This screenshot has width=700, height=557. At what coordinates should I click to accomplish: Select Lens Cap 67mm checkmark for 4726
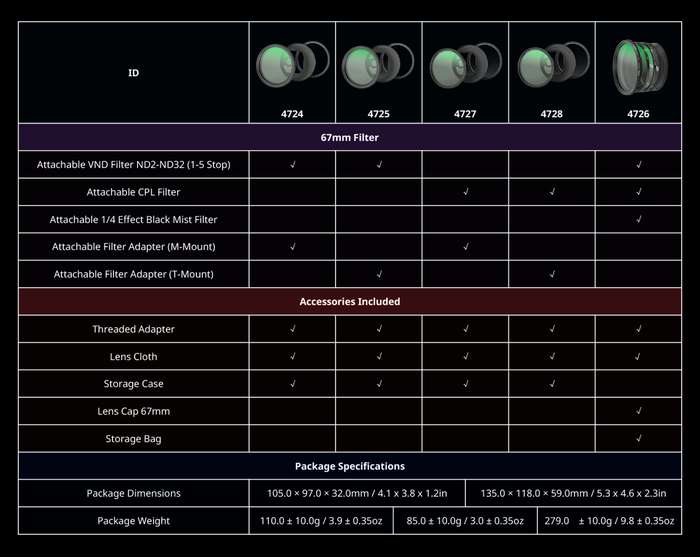tap(638, 411)
